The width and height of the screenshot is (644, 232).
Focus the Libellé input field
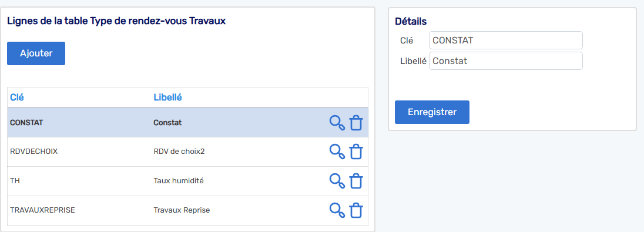(505, 60)
